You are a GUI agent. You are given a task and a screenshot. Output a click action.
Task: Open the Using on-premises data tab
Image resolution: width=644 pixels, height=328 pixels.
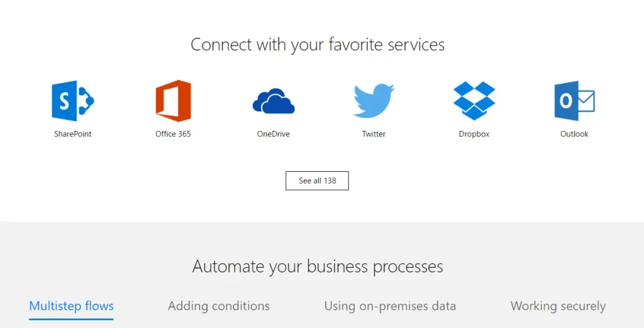(x=390, y=306)
